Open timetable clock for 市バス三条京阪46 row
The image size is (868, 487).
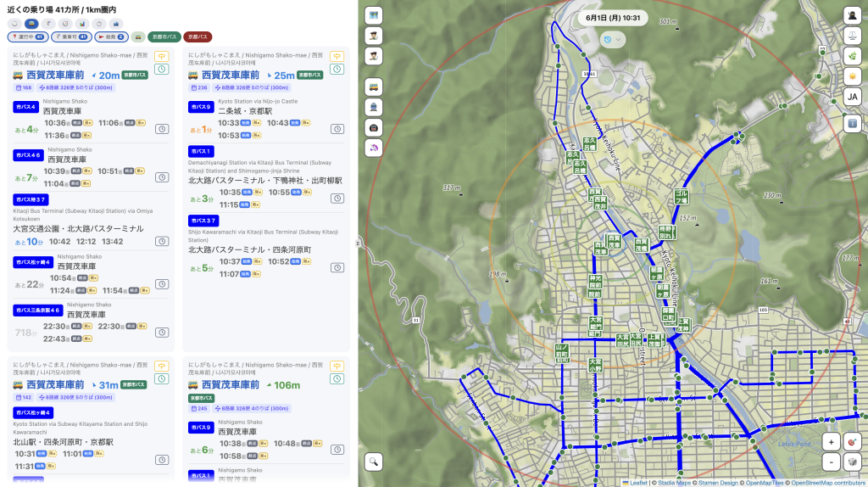coord(162,333)
